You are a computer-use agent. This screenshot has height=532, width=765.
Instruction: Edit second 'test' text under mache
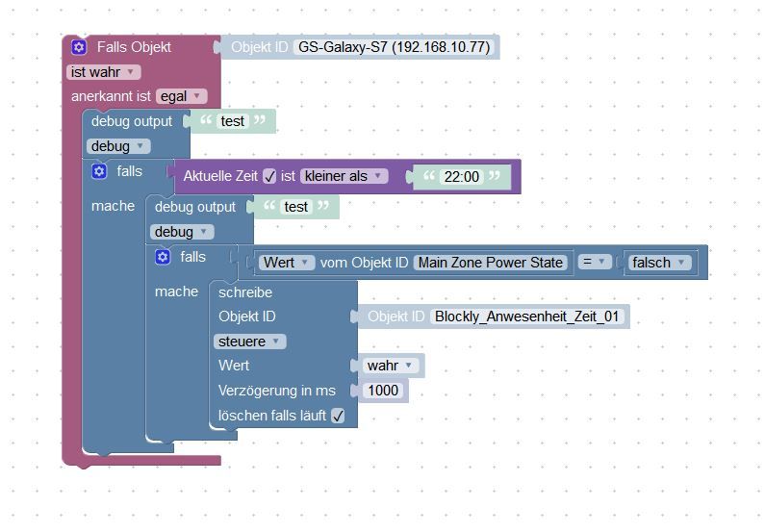(295, 207)
